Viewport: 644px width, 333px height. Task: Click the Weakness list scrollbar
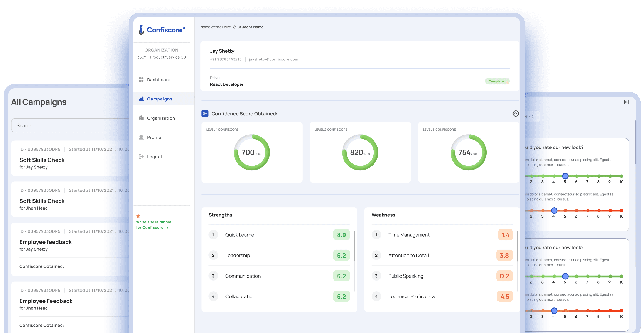click(517, 246)
